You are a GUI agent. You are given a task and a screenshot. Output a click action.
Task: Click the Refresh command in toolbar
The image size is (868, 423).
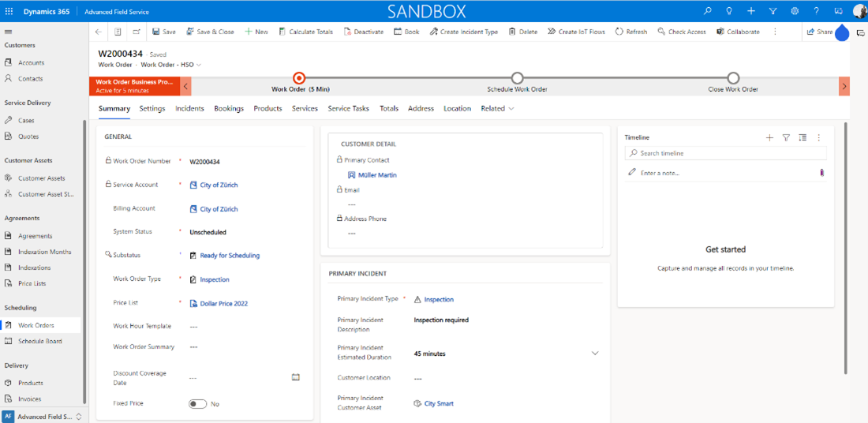tap(631, 32)
